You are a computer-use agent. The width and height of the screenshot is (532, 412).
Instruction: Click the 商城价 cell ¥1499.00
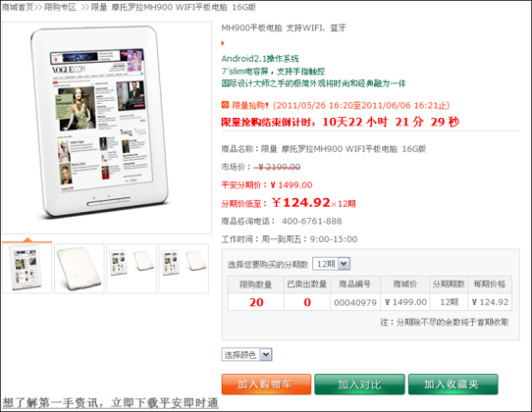point(405,302)
